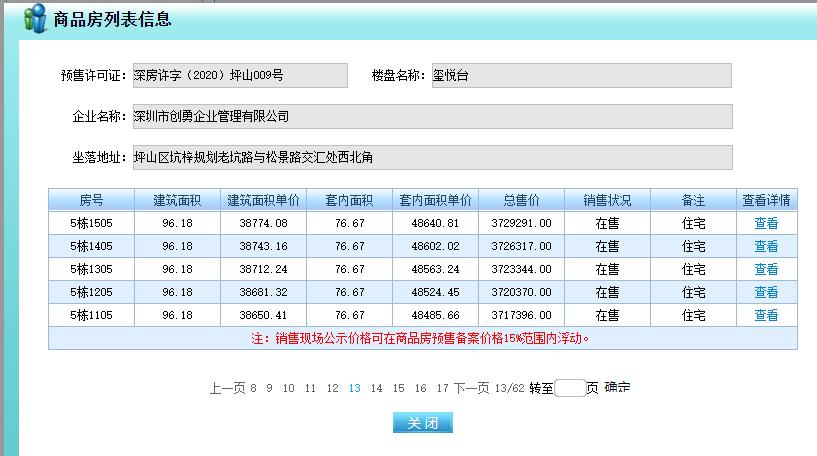Screen dimensions: 817x456
Task: Open 查看 details for 5栋1205
Action: (766, 292)
